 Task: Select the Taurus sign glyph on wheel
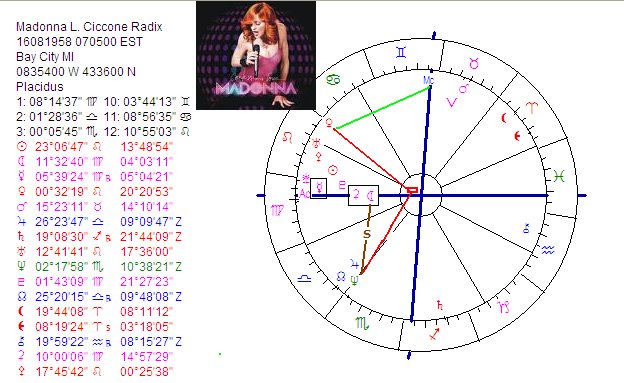[x=474, y=63]
